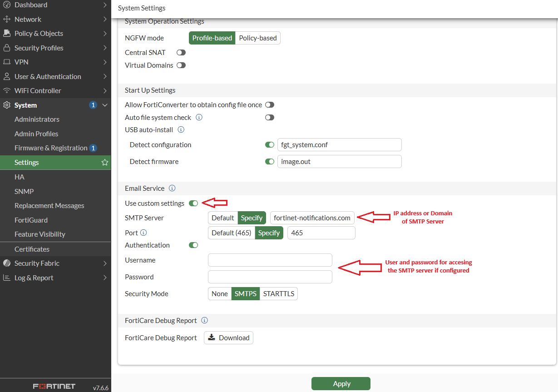Turn off Authentication switch
This screenshot has width=558, height=392.
click(193, 245)
